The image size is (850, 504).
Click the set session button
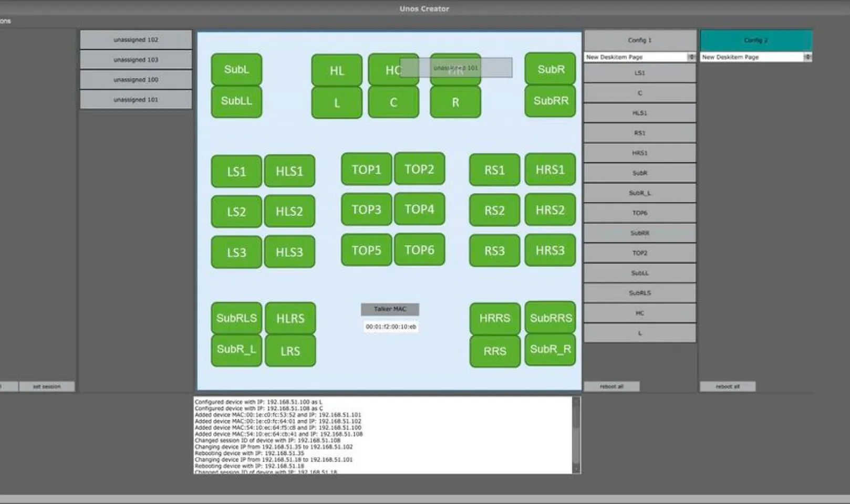(x=47, y=386)
